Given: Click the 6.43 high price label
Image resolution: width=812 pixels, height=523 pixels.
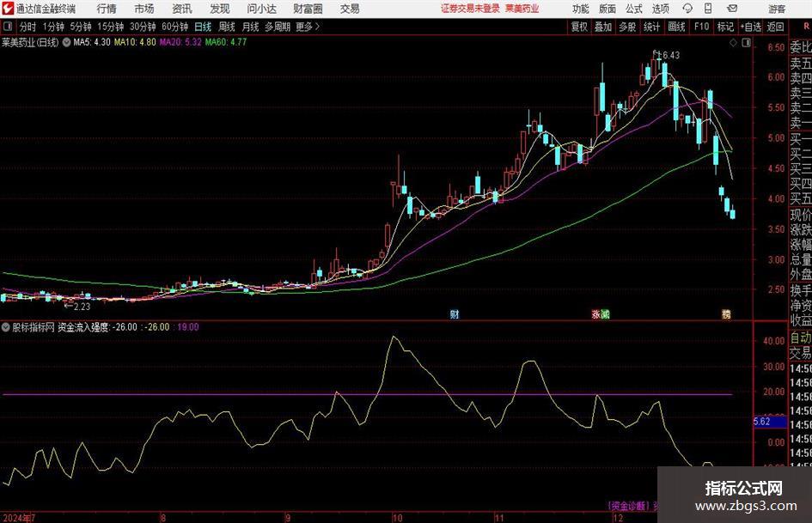Looking at the screenshot, I should pyautogui.click(x=670, y=55).
